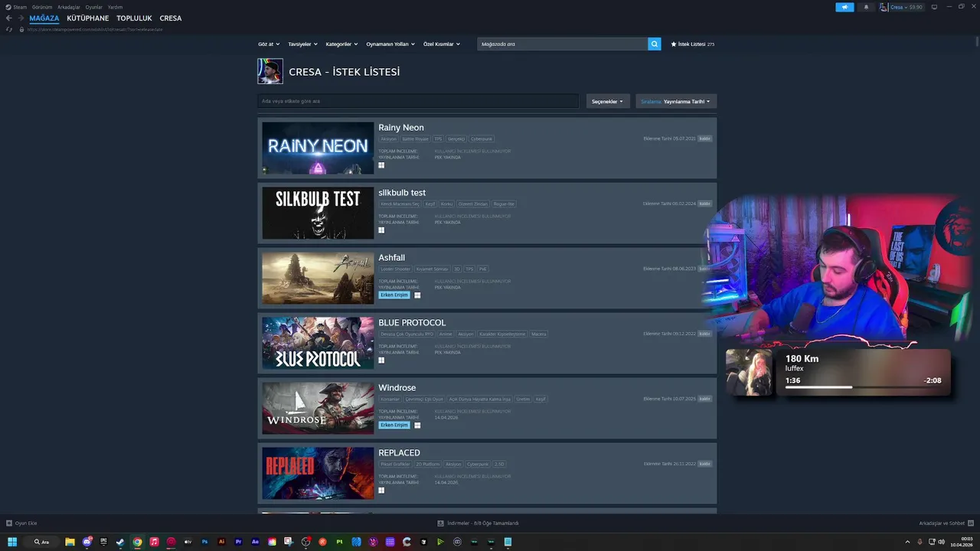Open File Explorer from the taskbar
Screen dimensions: 980x551
pyautogui.click(x=70, y=542)
